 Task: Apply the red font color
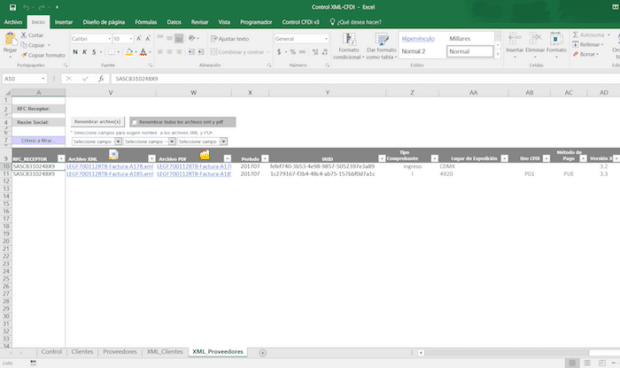click(x=143, y=52)
